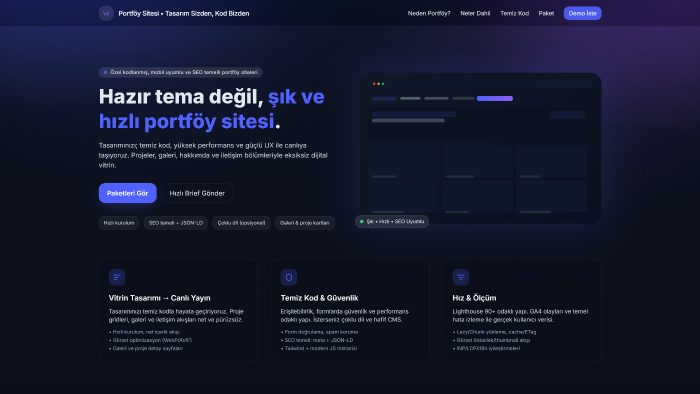This screenshot has width=700, height=394.
Task: Click the Form doğrulama, spam koruma bullet
Action: pyautogui.click(x=320, y=332)
